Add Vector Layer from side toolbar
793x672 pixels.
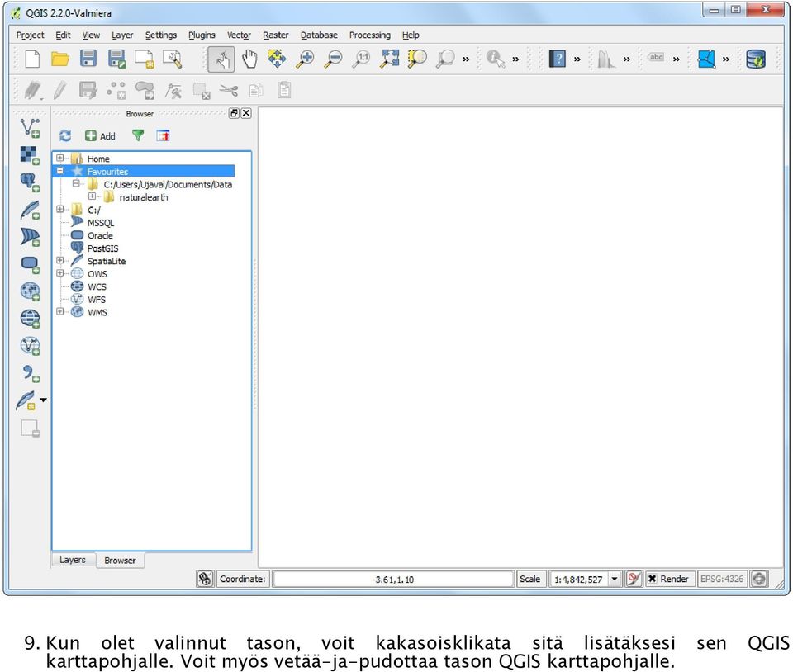[30, 128]
